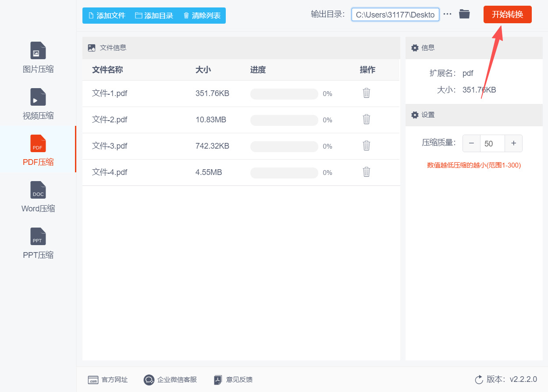
Task: Click the progress bar of 文件-1.pdf
Action: (284, 94)
